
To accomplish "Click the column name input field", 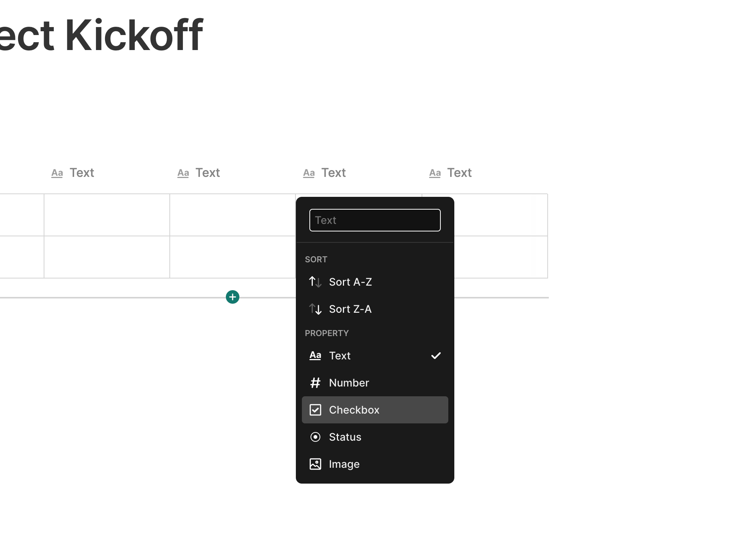I will tap(375, 220).
